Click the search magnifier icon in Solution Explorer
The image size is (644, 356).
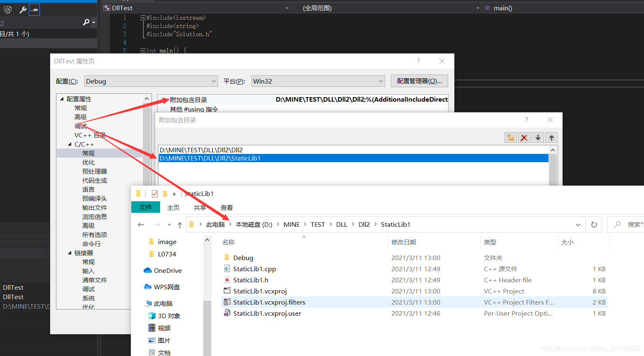[x=86, y=22]
